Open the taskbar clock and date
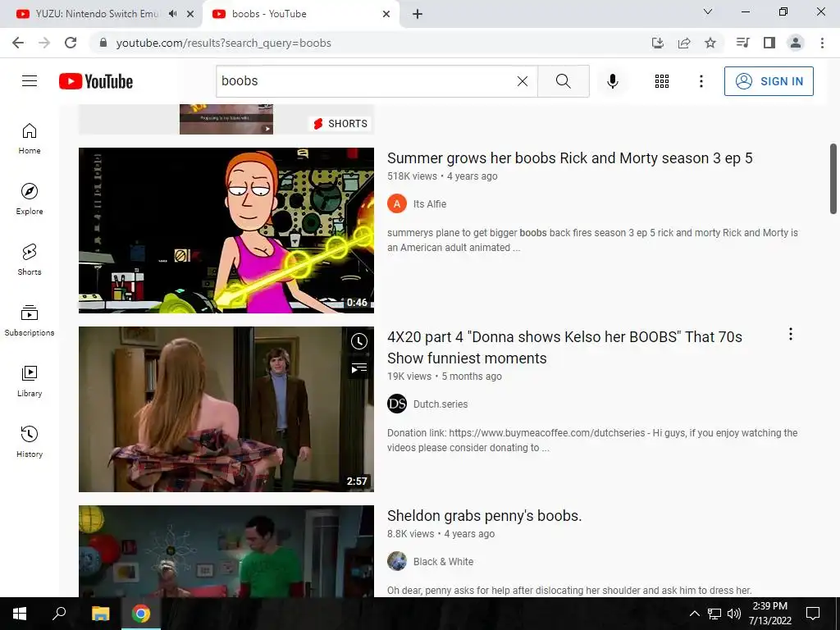Viewport: 840px width, 630px height. pyautogui.click(x=769, y=614)
